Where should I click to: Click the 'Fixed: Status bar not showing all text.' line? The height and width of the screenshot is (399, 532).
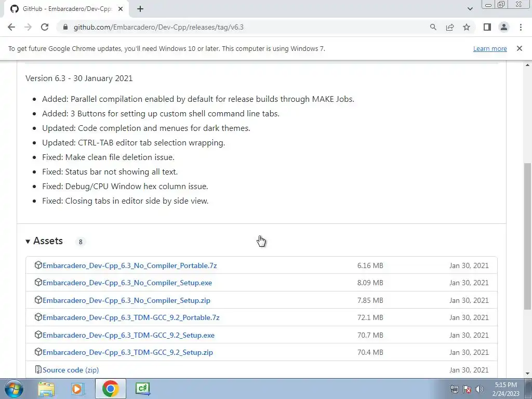coord(110,171)
